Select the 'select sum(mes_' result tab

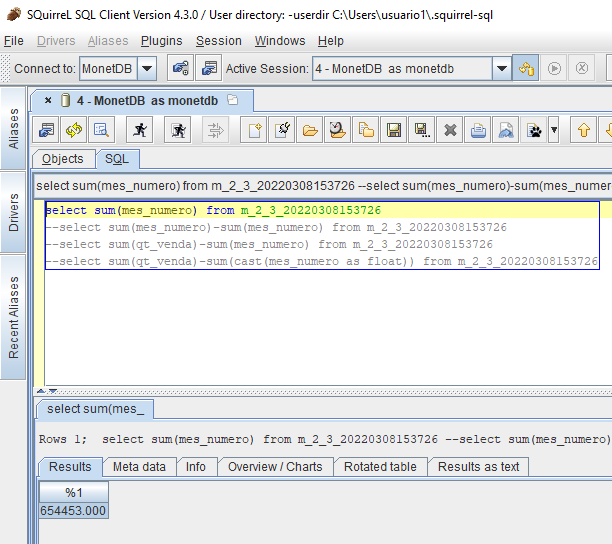[x=95, y=409]
